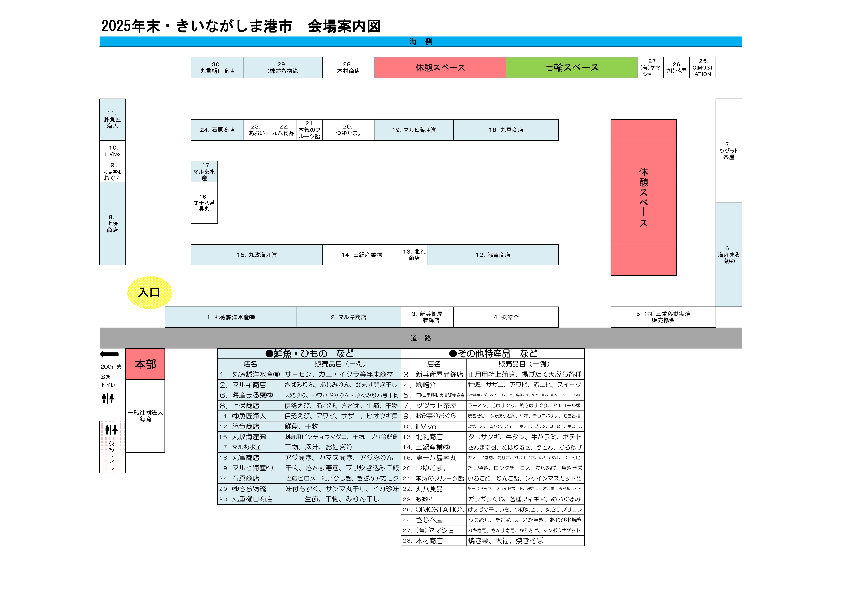Viewport: 868px width, 614px height.
Task: Click the top horizontal 休憩スペース block
Action: click(x=440, y=68)
